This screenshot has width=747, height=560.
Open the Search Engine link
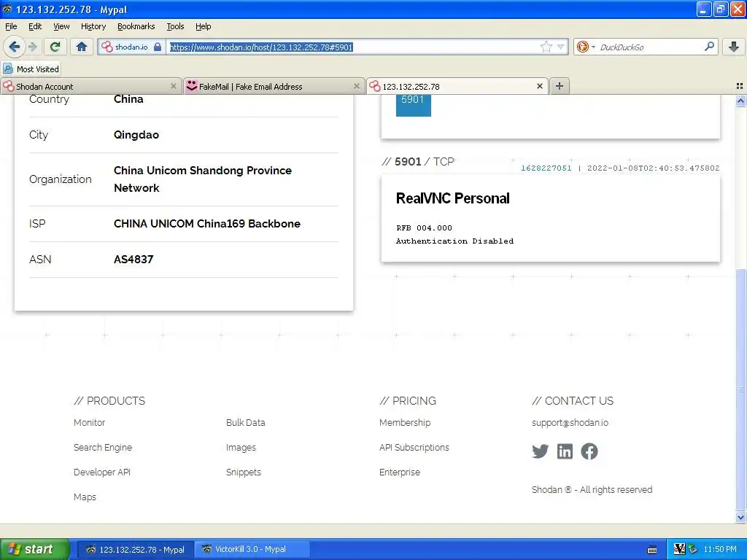(102, 447)
